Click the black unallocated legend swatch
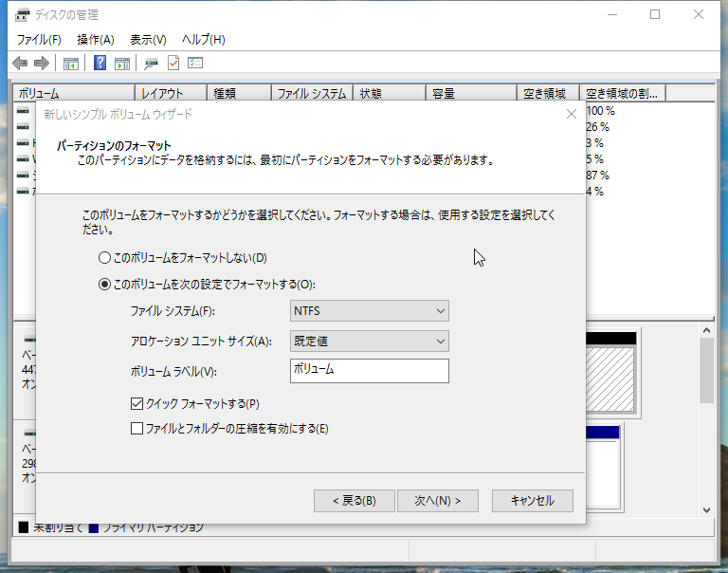728x573 pixels. click(24, 527)
